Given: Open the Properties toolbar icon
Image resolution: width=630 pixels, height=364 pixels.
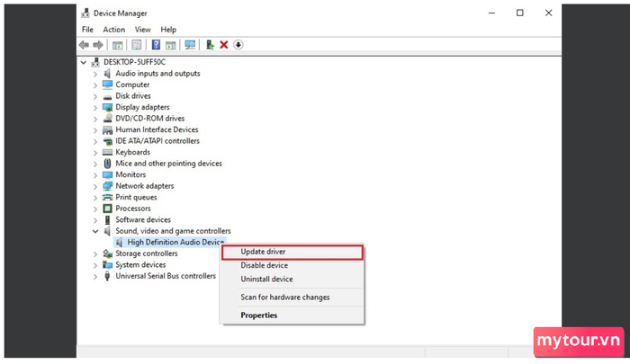Looking at the screenshot, I should click(x=137, y=45).
